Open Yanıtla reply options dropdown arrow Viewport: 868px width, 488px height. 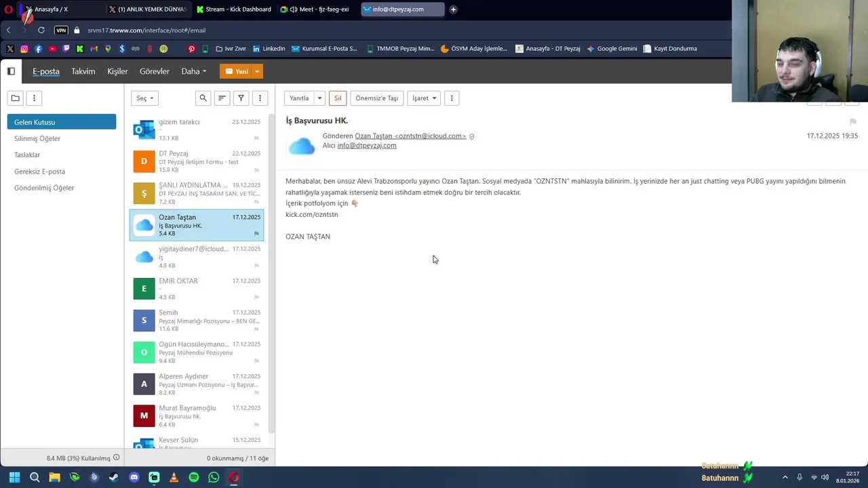point(319,98)
